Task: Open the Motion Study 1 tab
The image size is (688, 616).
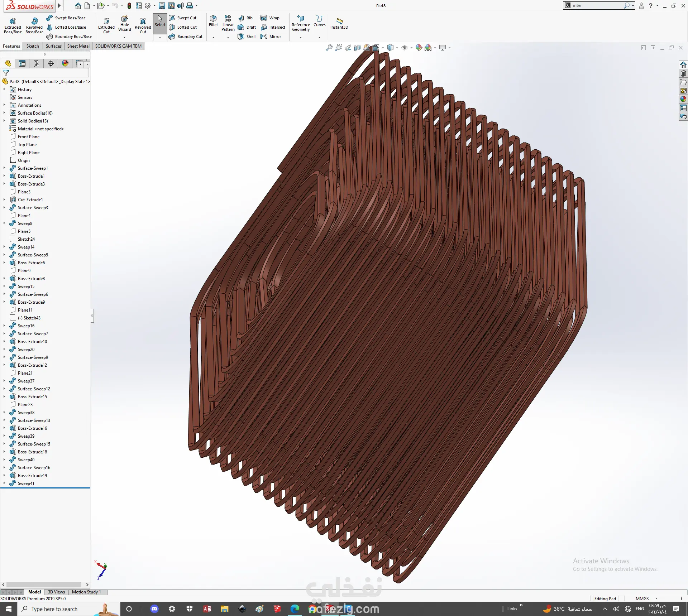Action: 86,592
